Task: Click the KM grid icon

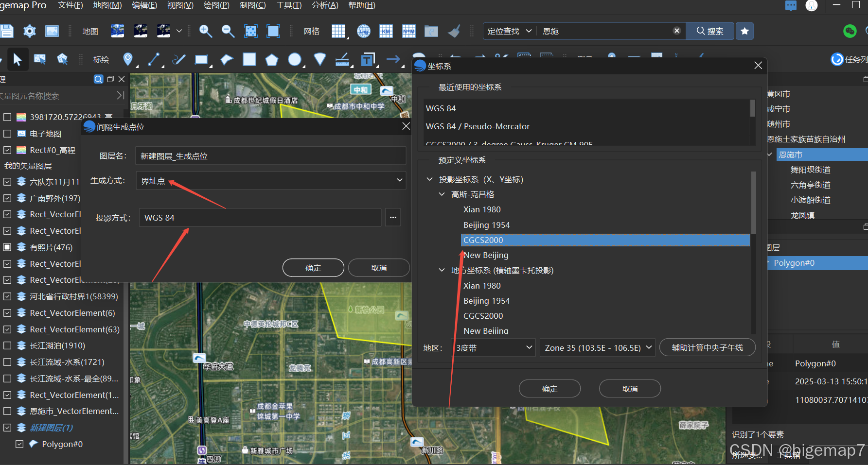Action: (x=386, y=31)
